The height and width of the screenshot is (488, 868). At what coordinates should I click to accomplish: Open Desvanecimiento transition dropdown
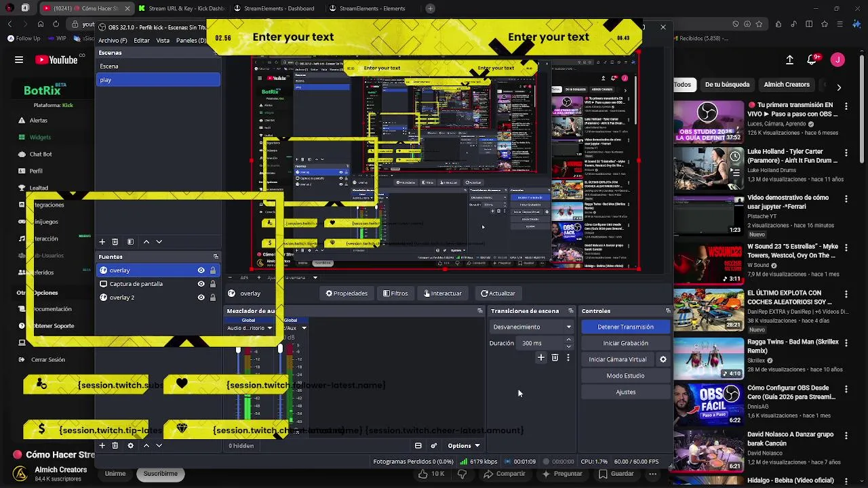pyautogui.click(x=532, y=327)
